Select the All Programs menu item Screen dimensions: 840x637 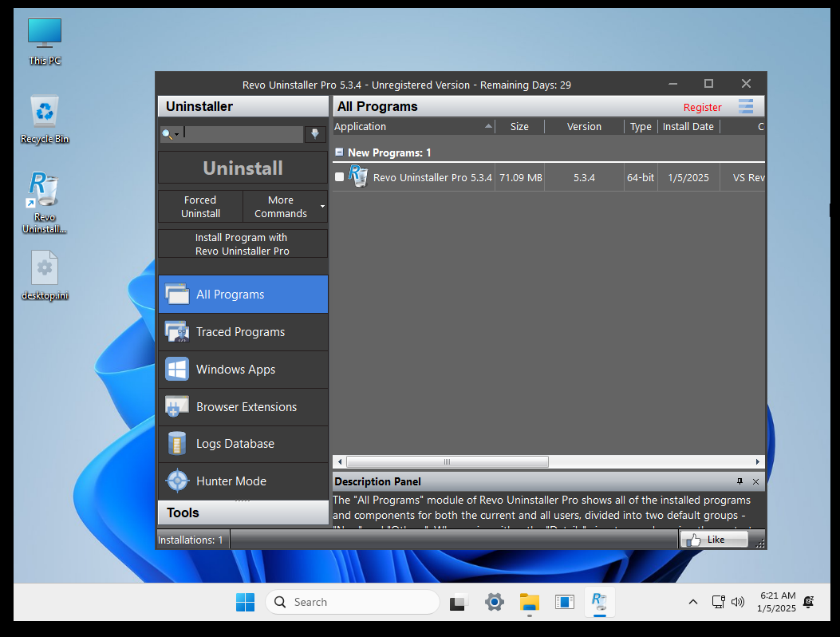243,294
